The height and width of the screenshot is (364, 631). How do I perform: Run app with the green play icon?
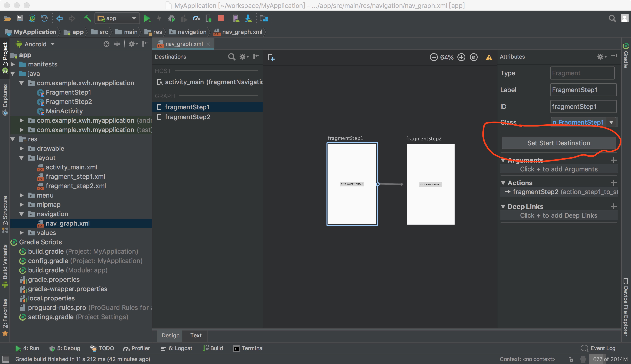(147, 18)
